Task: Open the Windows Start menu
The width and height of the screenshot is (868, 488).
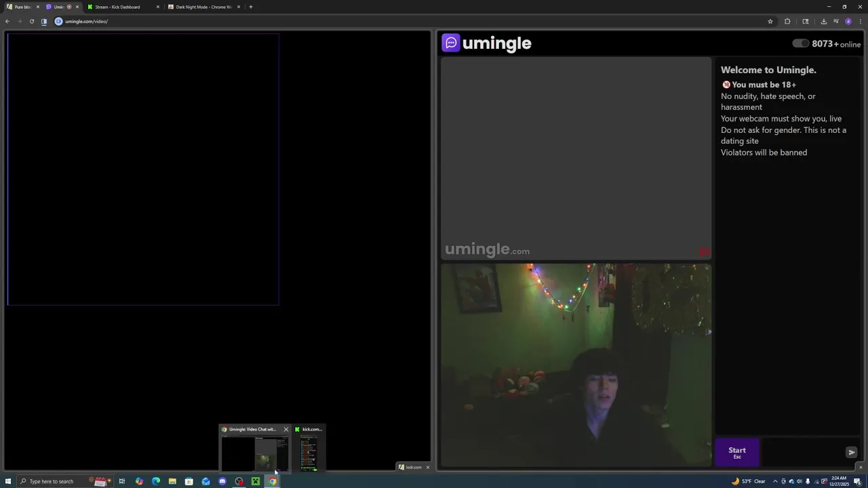Action: pos(8,481)
